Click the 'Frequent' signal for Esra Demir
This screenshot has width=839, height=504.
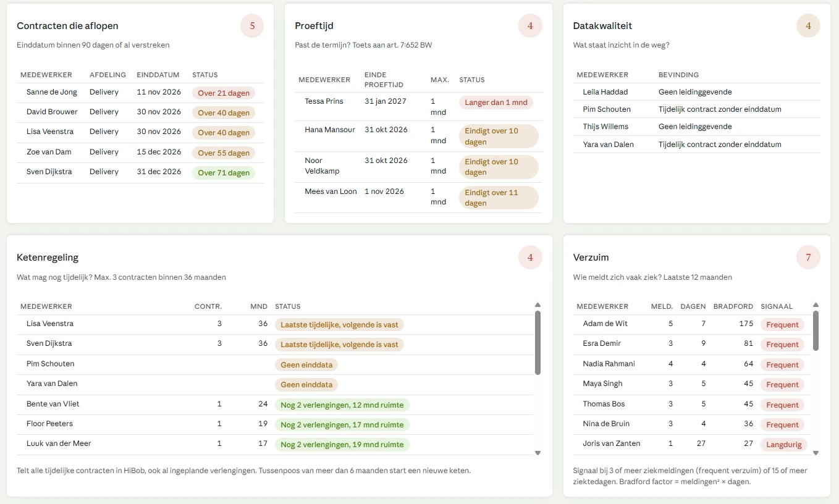783,345
